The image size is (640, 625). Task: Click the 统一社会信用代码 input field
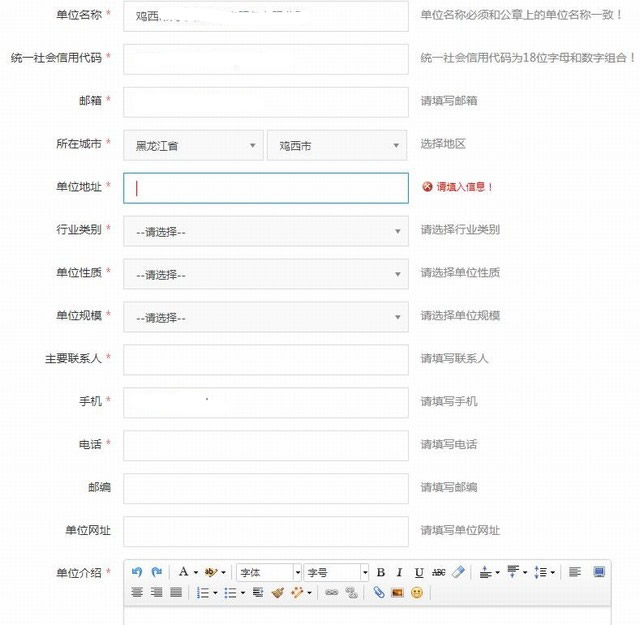tap(265, 59)
